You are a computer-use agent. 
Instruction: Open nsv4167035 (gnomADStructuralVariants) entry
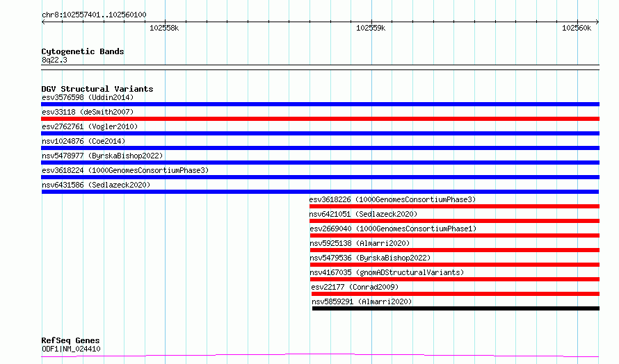[387, 272]
